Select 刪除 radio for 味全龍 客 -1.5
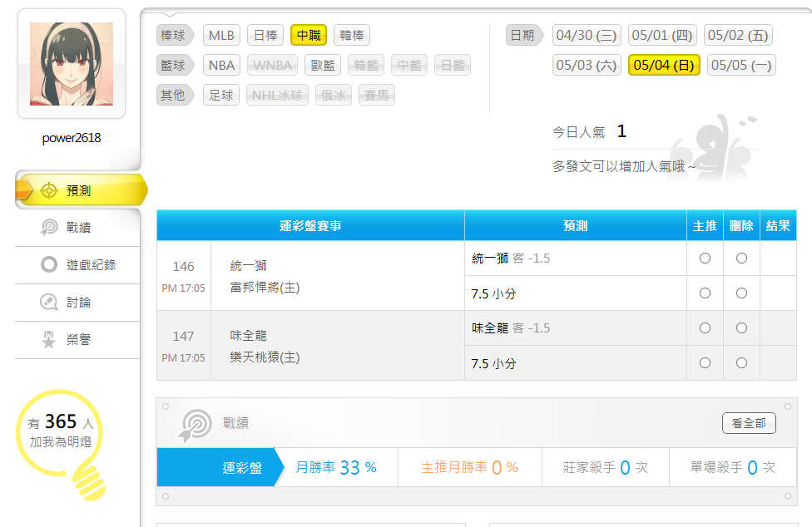 coord(741,328)
